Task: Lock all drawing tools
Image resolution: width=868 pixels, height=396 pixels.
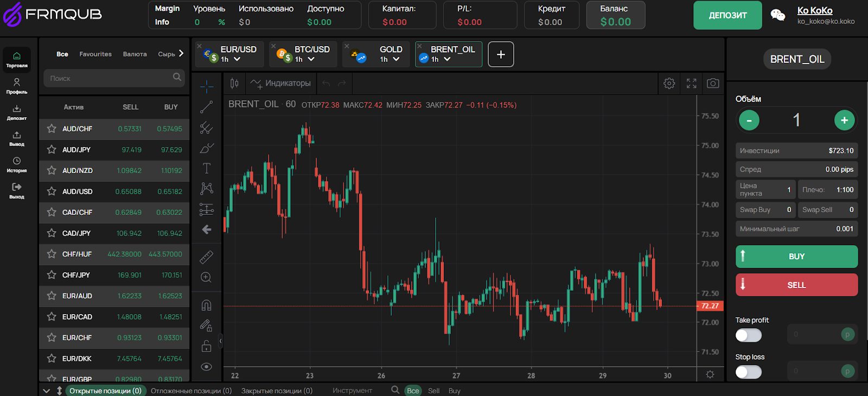Action: click(x=206, y=346)
